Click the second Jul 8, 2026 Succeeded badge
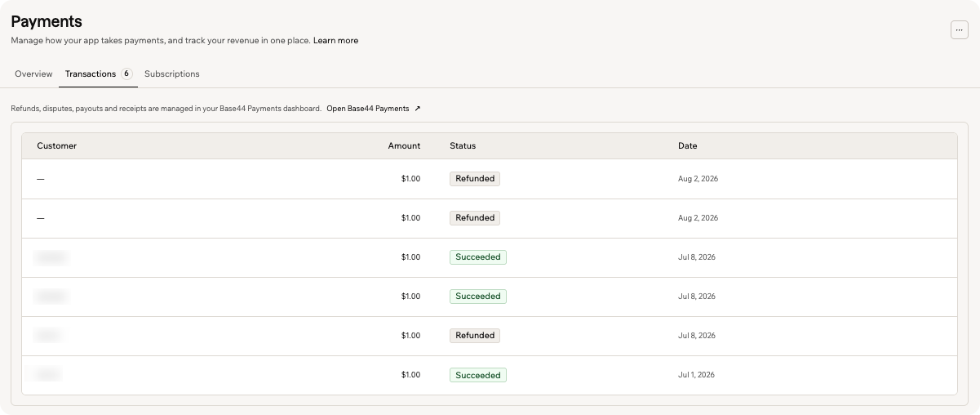 pos(478,297)
